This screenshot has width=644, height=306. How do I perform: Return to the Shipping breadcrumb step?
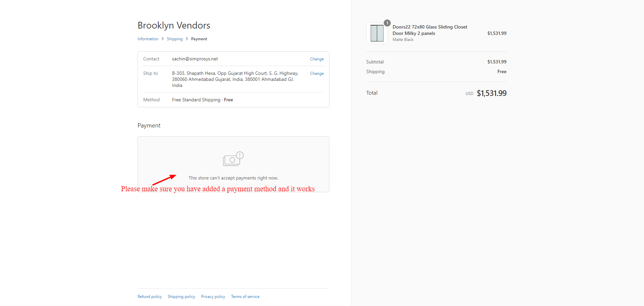point(174,39)
